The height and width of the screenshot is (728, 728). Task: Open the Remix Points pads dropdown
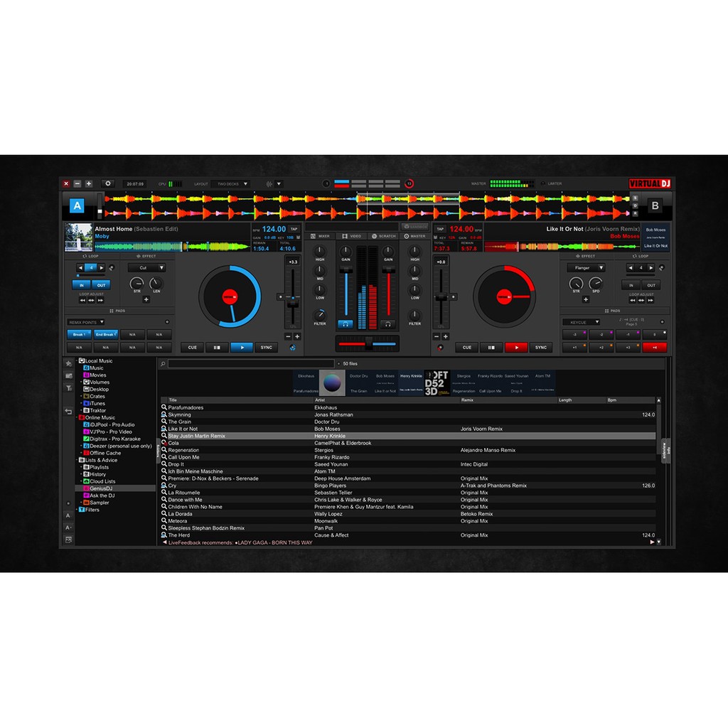coord(86,322)
